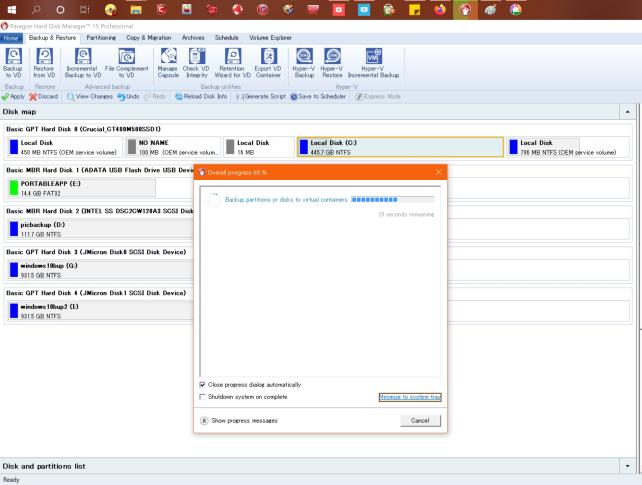The height and width of the screenshot is (485, 642).
Task: Apply pending changes
Action: click(13, 97)
